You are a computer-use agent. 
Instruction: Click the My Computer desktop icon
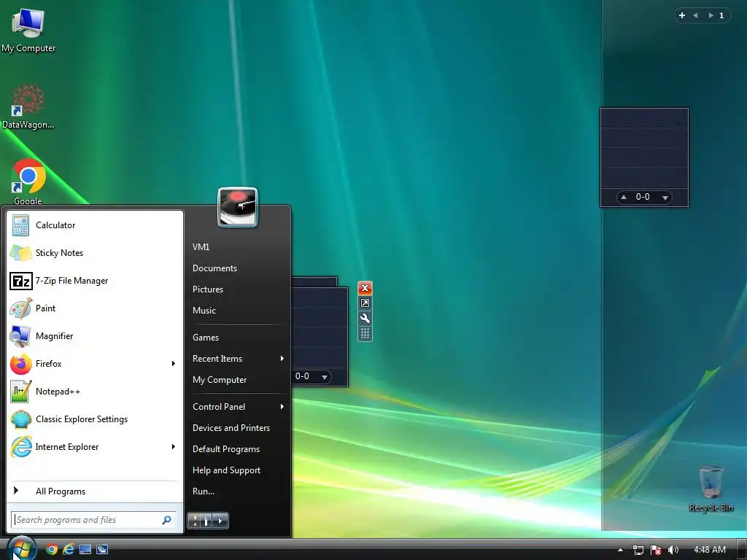(x=28, y=30)
